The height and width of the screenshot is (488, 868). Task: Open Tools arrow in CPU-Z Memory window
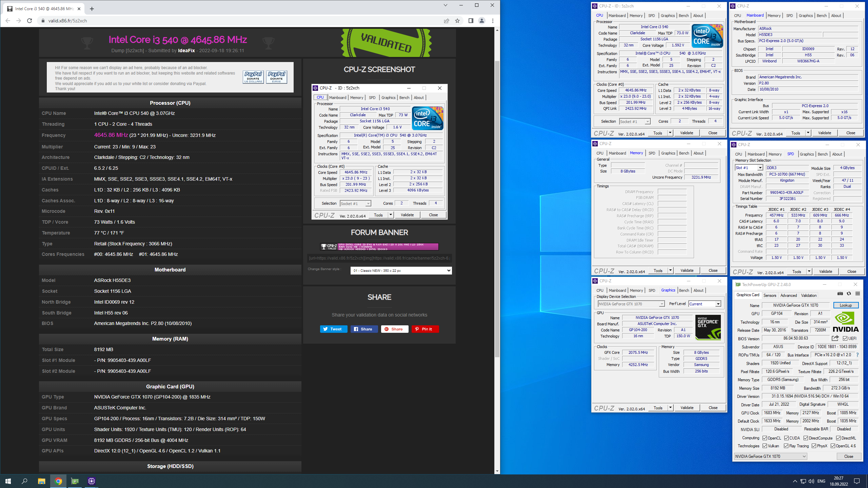pos(670,270)
